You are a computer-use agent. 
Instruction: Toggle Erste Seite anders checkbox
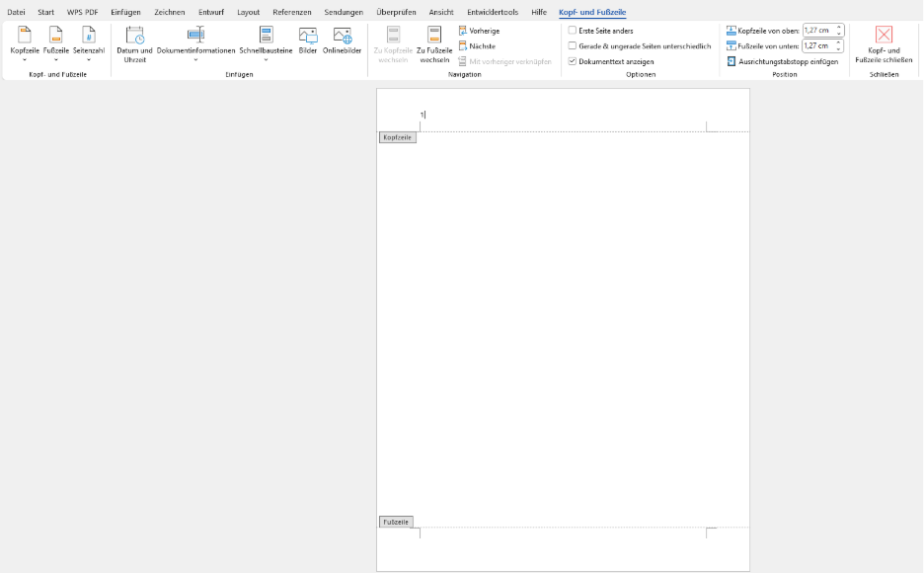tap(573, 30)
